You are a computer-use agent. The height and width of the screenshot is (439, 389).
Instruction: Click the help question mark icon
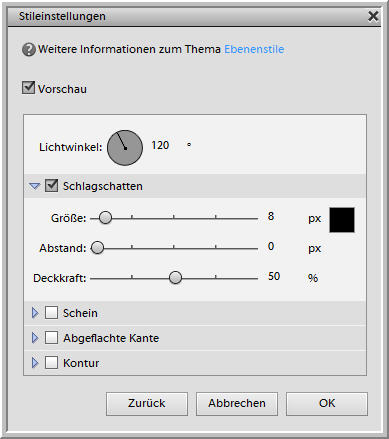(x=29, y=50)
